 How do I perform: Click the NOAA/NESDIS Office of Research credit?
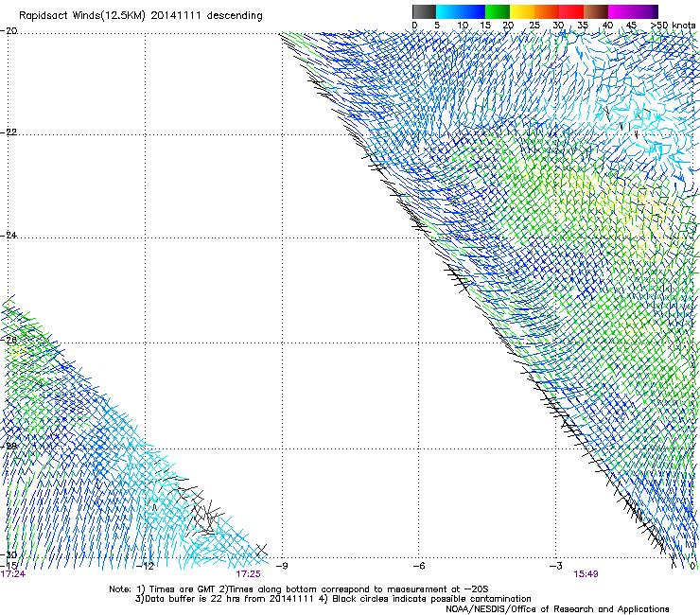(x=557, y=608)
